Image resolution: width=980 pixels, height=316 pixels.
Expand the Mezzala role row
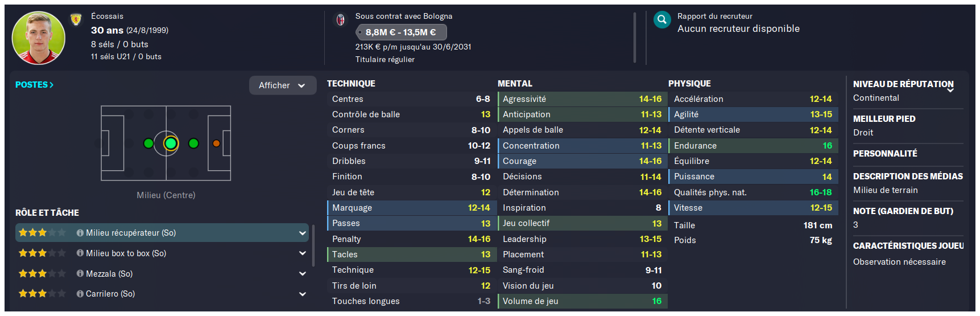pos(303,274)
